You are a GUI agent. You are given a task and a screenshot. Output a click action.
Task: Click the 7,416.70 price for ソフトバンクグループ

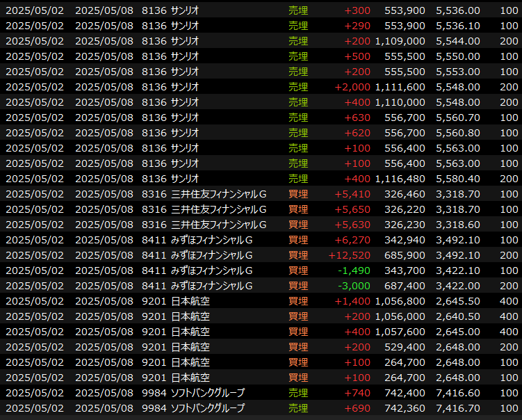(457, 408)
